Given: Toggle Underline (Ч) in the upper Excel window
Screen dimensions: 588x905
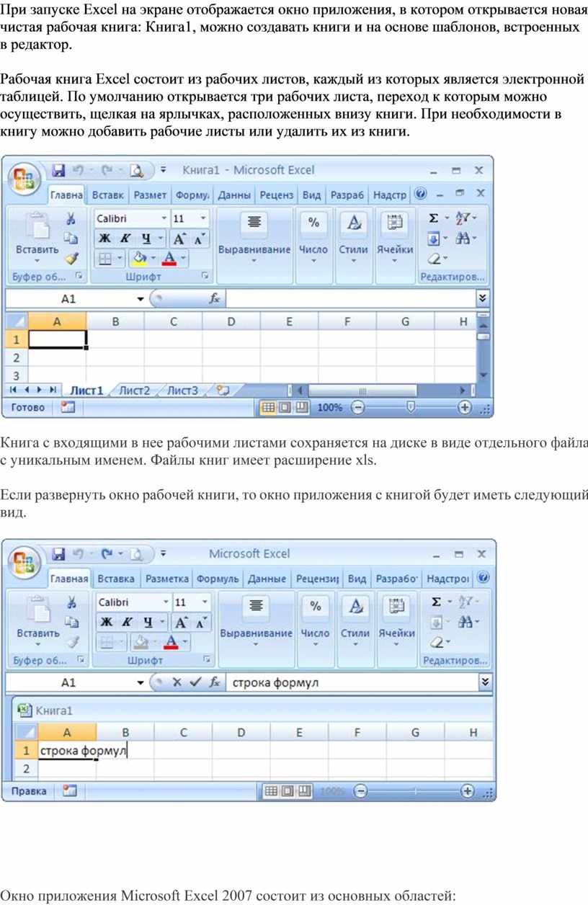Looking at the screenshot, I should (145, 238).
